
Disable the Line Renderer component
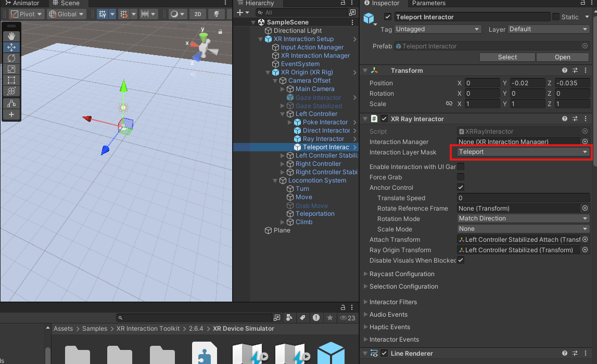coord(384,354)
